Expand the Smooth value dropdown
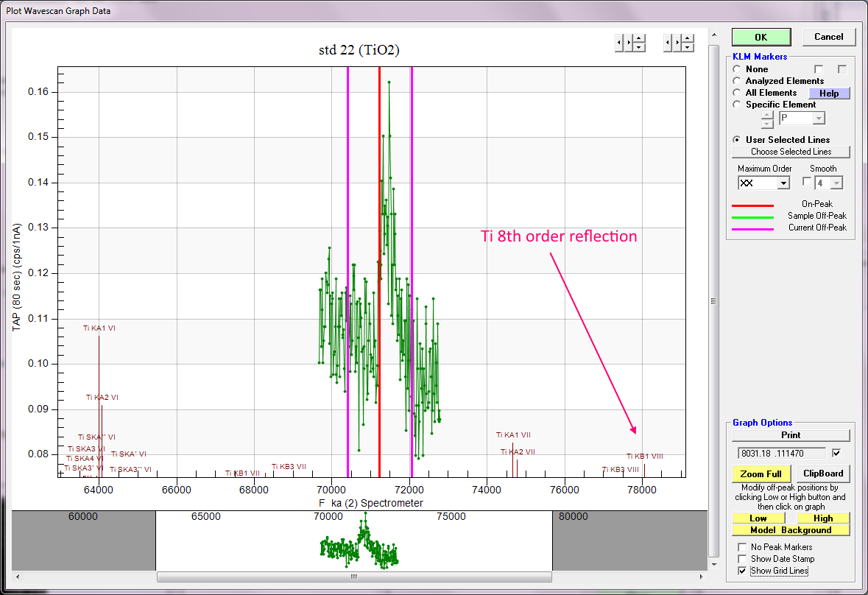 (836, 183)
